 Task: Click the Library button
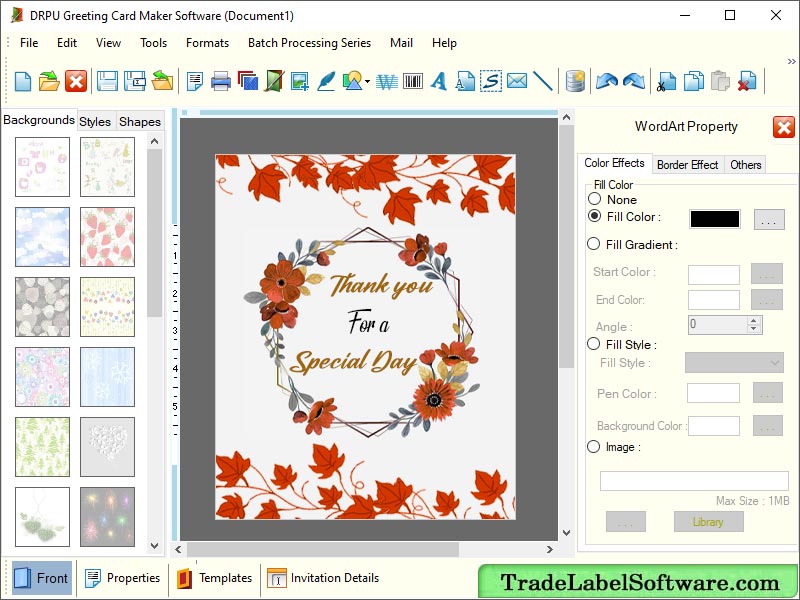[708, 521]
